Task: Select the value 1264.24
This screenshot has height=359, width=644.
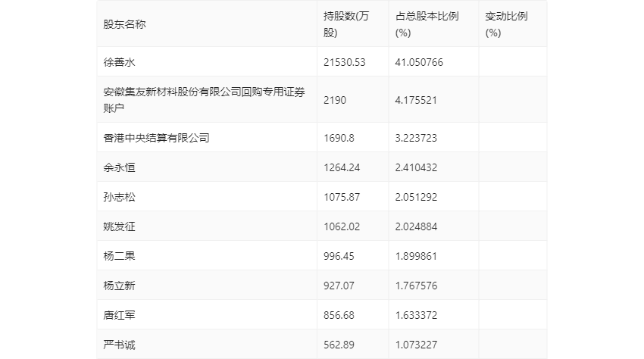Action: pos(342,167)
